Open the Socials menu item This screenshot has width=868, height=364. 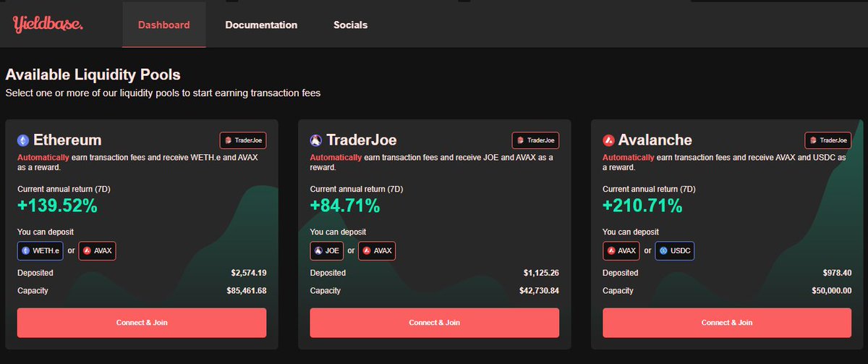pos(350,25)
